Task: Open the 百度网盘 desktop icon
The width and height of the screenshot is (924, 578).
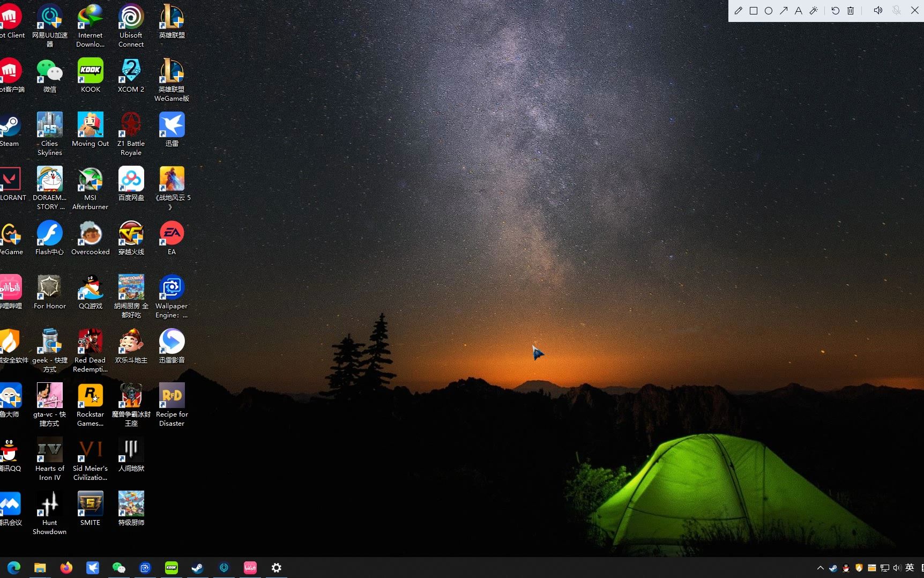Action: [x=131, y=184]
